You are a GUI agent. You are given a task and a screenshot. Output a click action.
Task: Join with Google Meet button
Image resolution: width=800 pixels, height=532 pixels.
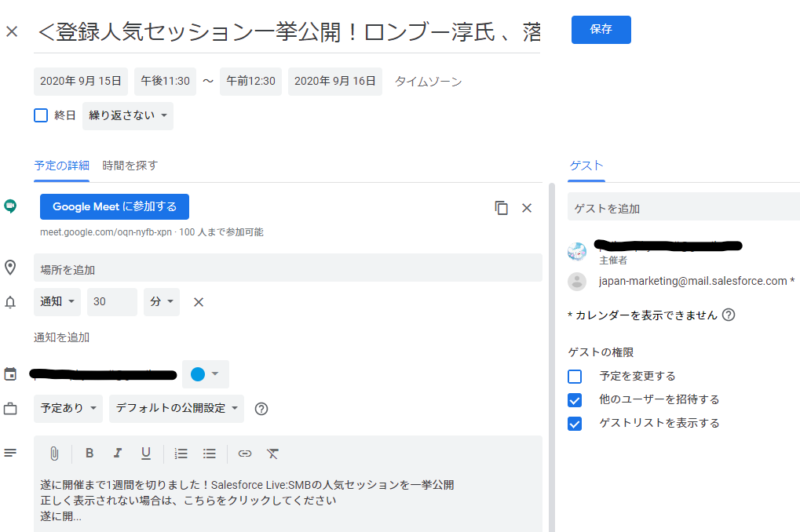[x=115, y=206]
